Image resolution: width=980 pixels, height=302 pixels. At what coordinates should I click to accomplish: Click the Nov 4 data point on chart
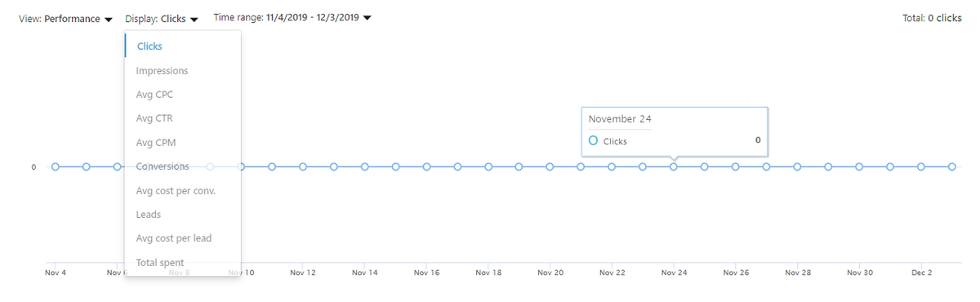(x=56, y=167)
